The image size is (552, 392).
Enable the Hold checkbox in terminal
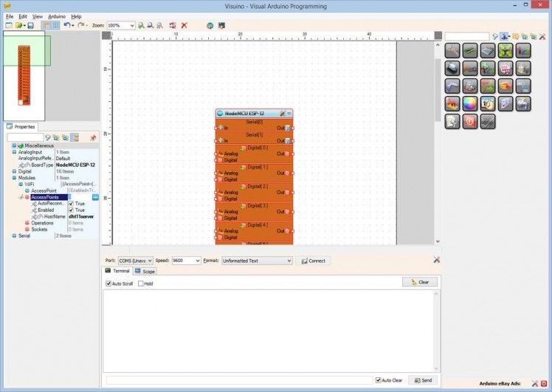pyautogui.click(x=141, y=283)
